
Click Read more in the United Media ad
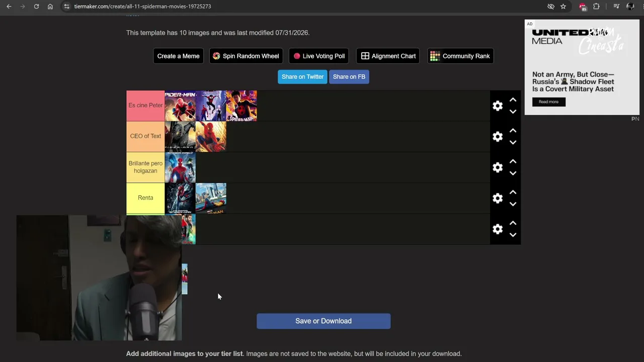(x=548, y=102)
